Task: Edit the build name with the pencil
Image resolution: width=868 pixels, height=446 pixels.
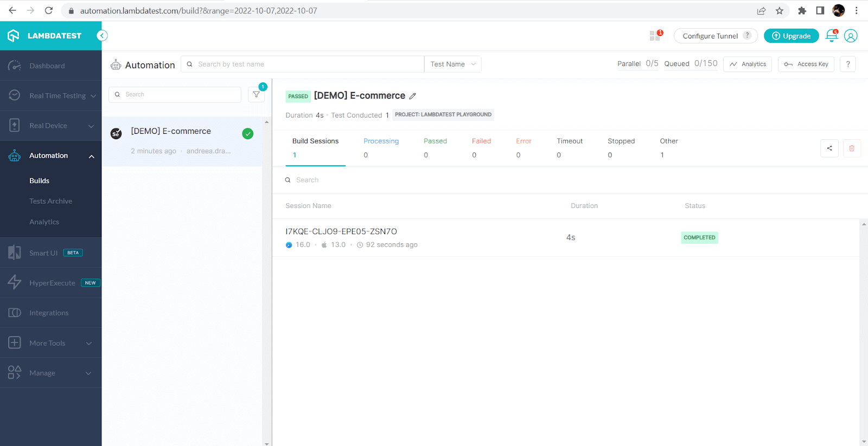Action: 412,96
